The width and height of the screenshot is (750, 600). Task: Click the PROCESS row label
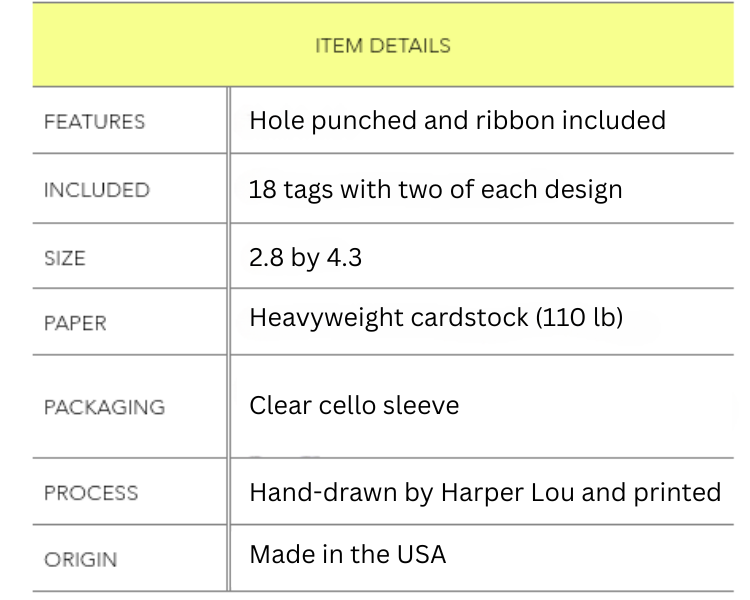(x=91, y=493)
